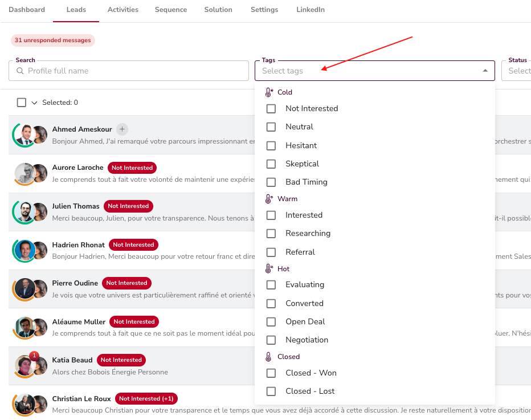Image resolution: width=531 pixels, height=420 pixels.
Task: Click the Closed thermometer category icon
Action: pyautogui.click(x=269, y=357)
